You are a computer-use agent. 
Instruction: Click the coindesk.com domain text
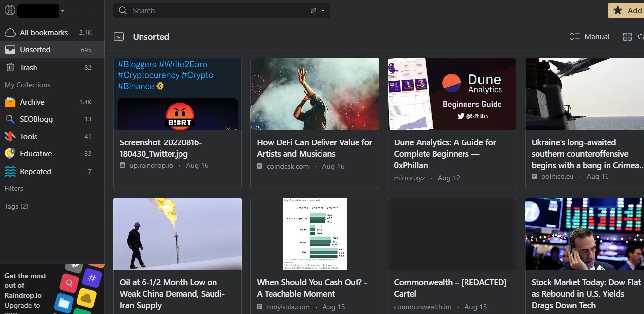pos(288,166)
